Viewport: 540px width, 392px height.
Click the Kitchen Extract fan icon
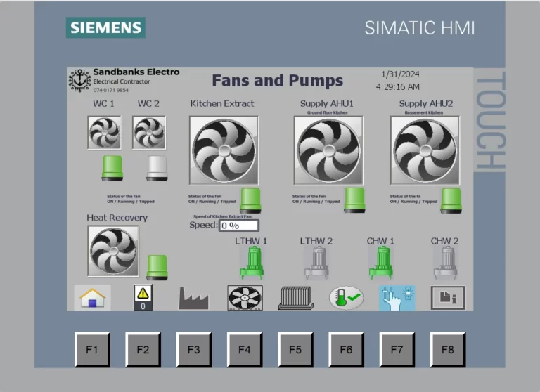pos(224,150)
